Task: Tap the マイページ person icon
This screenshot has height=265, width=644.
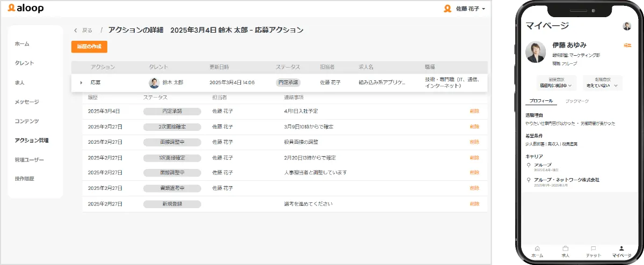Action: (621, 248)
